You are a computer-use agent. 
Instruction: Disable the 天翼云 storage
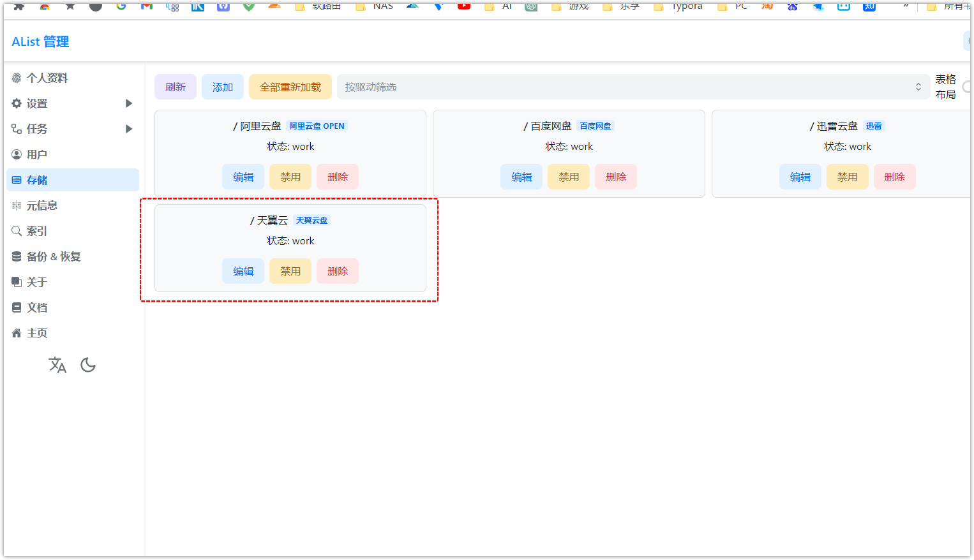290,271
